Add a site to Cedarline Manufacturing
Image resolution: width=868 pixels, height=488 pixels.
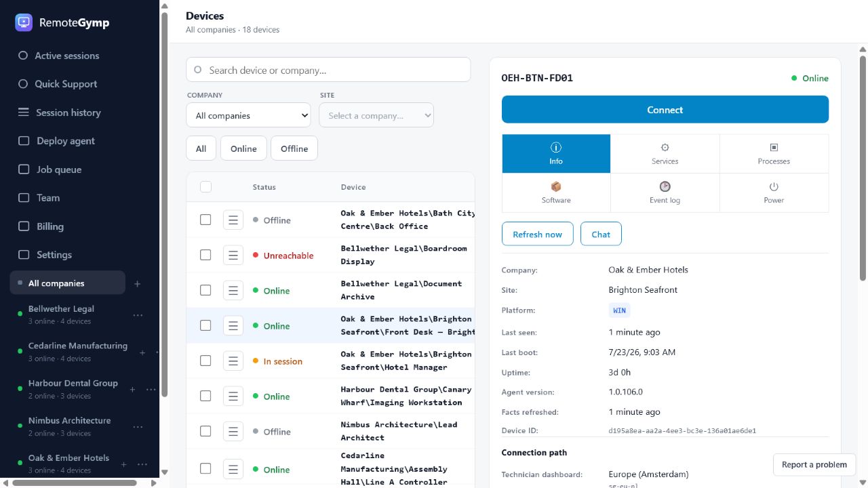pos(142,352)
